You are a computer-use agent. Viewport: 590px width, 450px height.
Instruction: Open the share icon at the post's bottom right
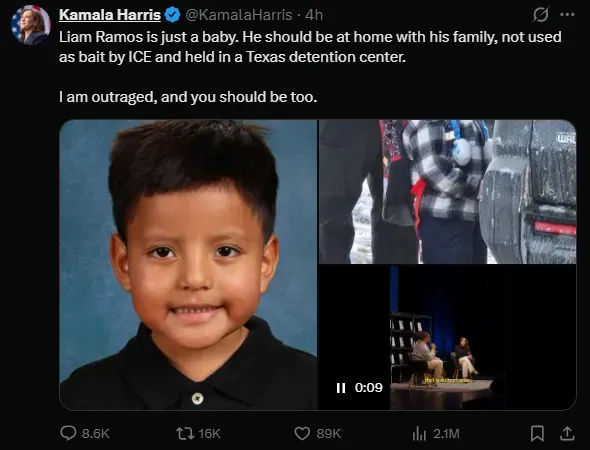(567, 433)
